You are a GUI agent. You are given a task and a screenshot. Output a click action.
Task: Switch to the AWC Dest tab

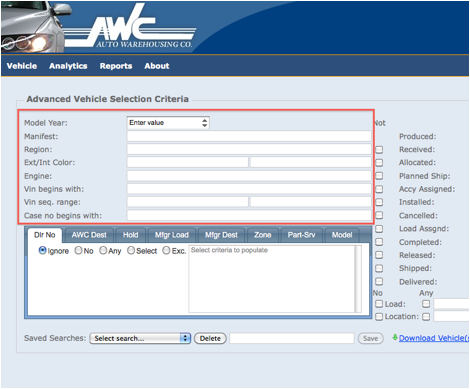coord(89,235)
